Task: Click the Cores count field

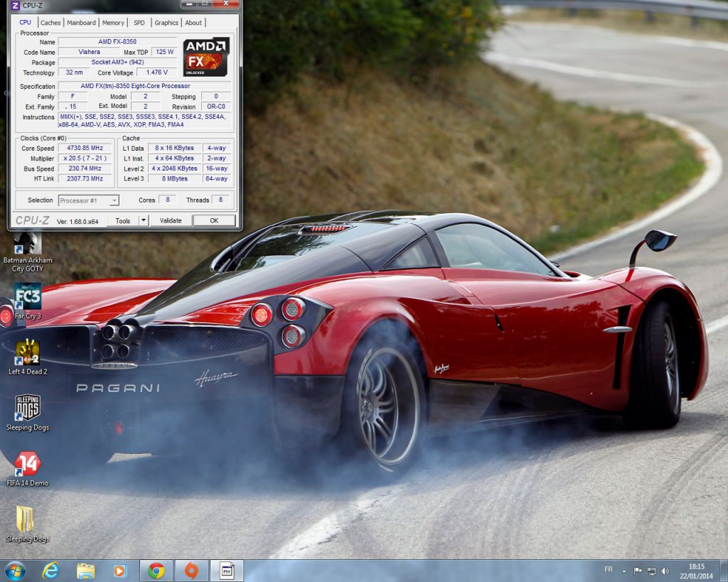Action: coord(168,200)
